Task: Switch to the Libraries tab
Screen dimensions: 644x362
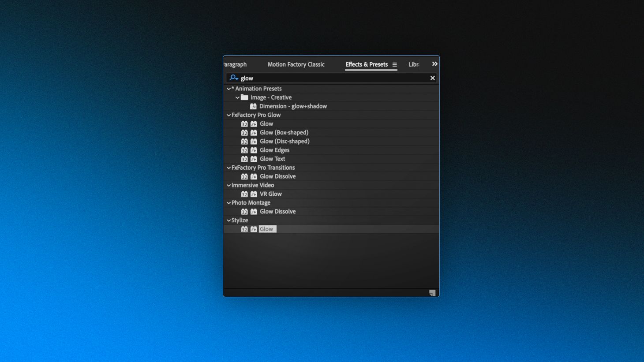Action: 414,64
